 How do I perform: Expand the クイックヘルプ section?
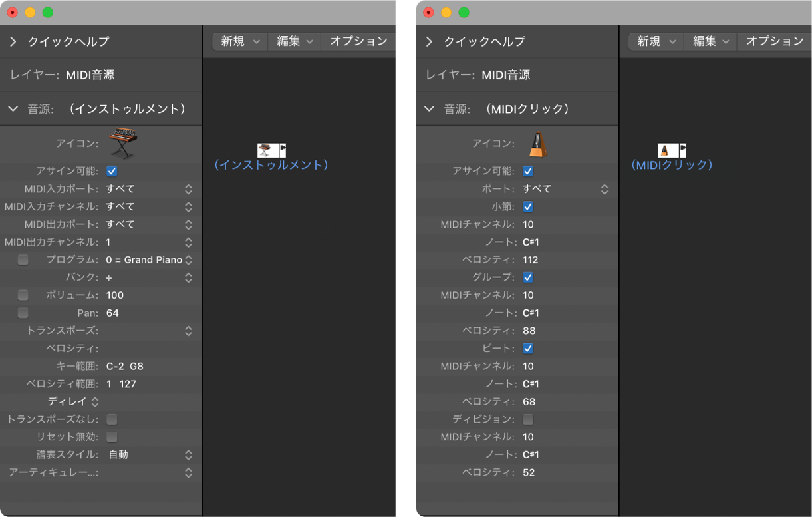[12, 41]
